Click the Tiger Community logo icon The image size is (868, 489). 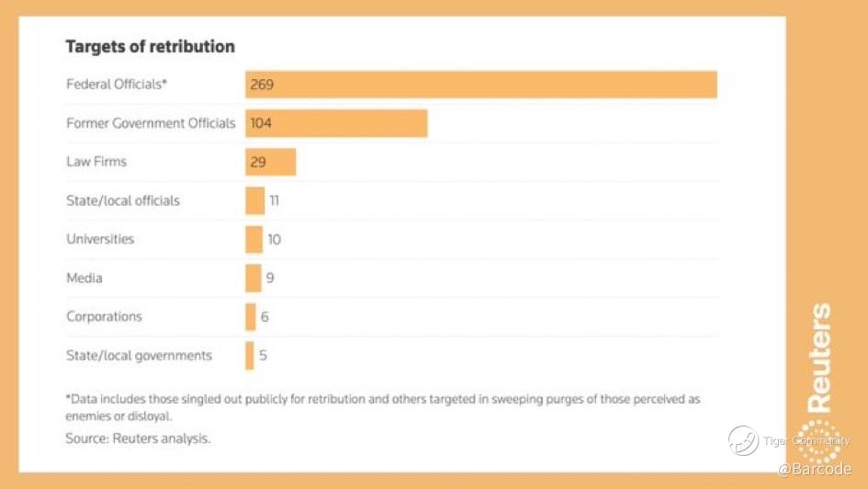pos(743,440)
